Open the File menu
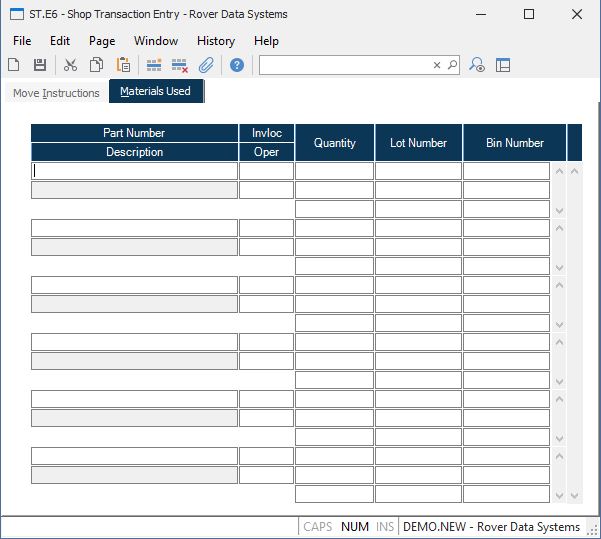The height and width of the screenshot is (539, 601). 22,41
